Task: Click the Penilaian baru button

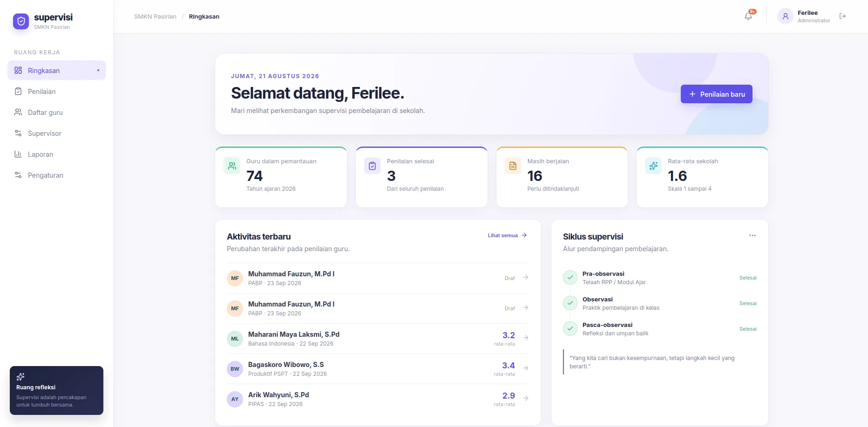Action: click(x=717, y=94)
